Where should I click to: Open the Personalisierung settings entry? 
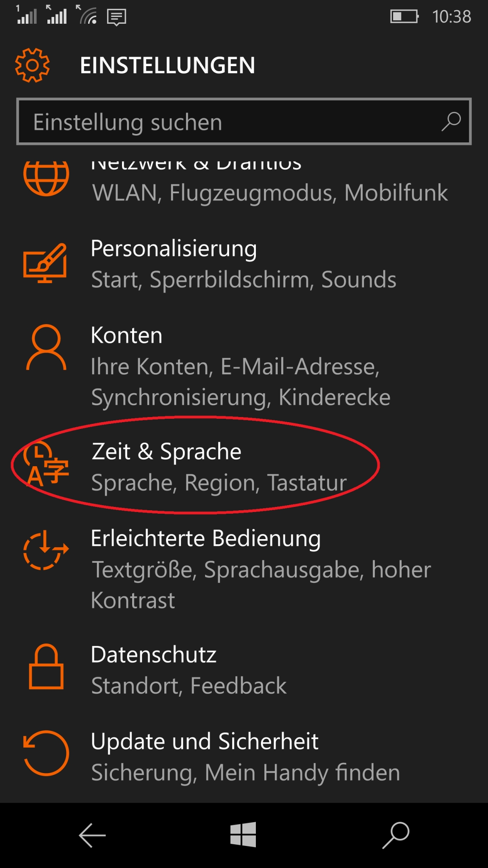tap(244, 264)
